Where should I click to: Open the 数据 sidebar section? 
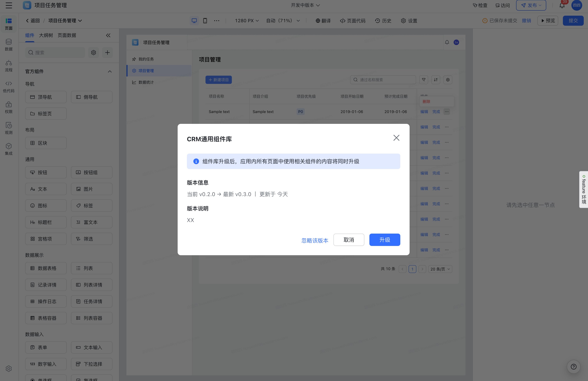tap(9, 45)
